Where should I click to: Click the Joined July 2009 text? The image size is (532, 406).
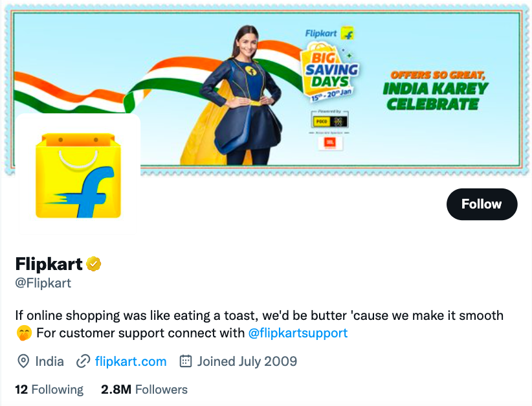point(247,361)
